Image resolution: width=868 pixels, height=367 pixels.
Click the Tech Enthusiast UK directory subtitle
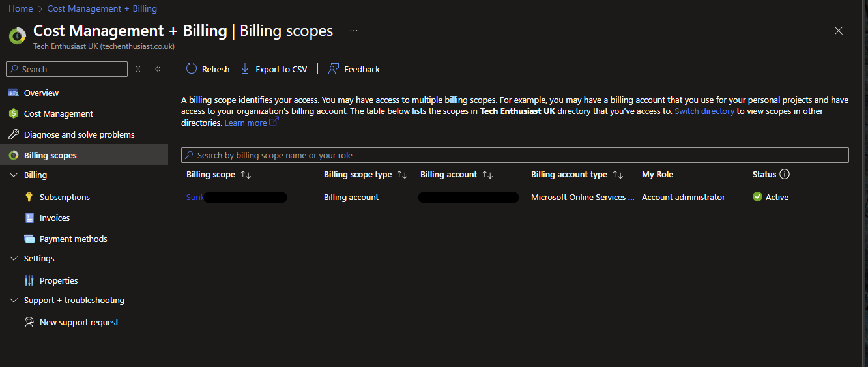click(104, 46)
